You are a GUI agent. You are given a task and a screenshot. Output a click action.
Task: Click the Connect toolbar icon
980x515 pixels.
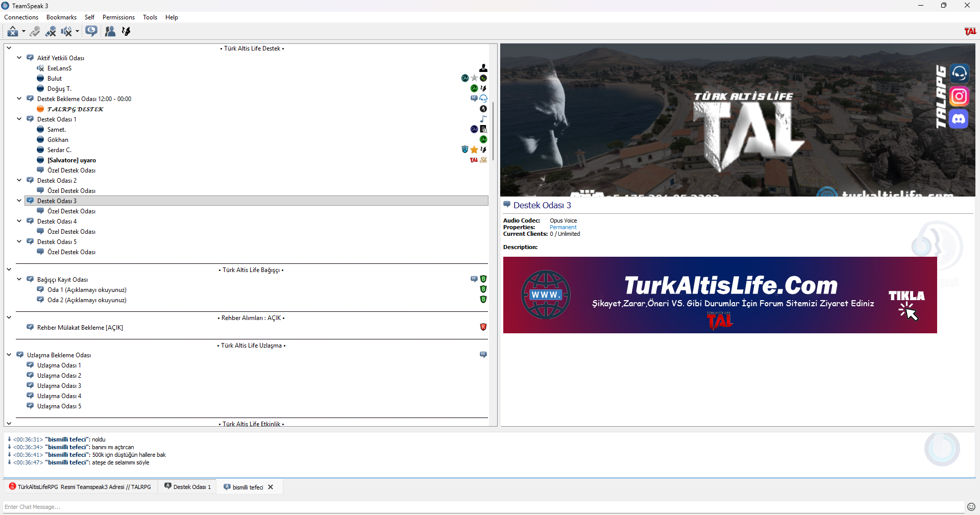tap(13, 32)
